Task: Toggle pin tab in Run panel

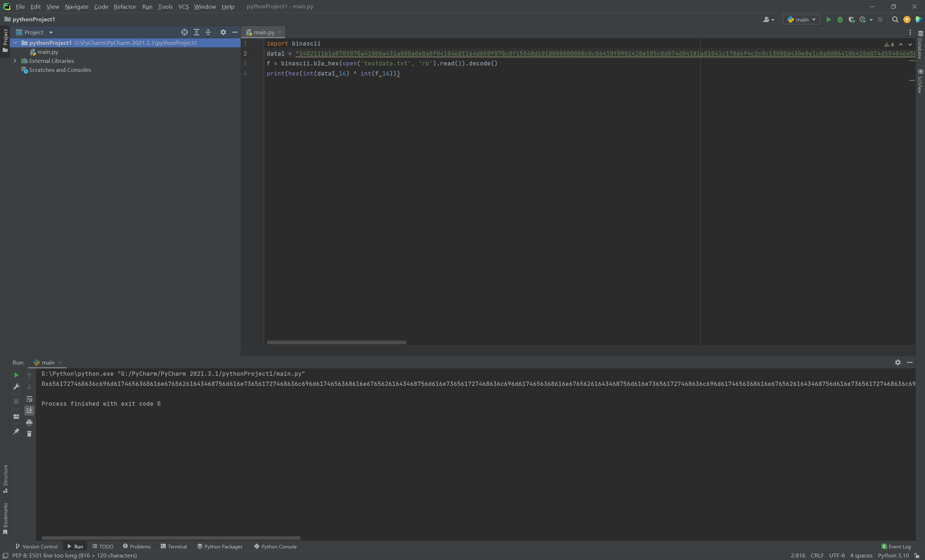Action: pos(16,432)
